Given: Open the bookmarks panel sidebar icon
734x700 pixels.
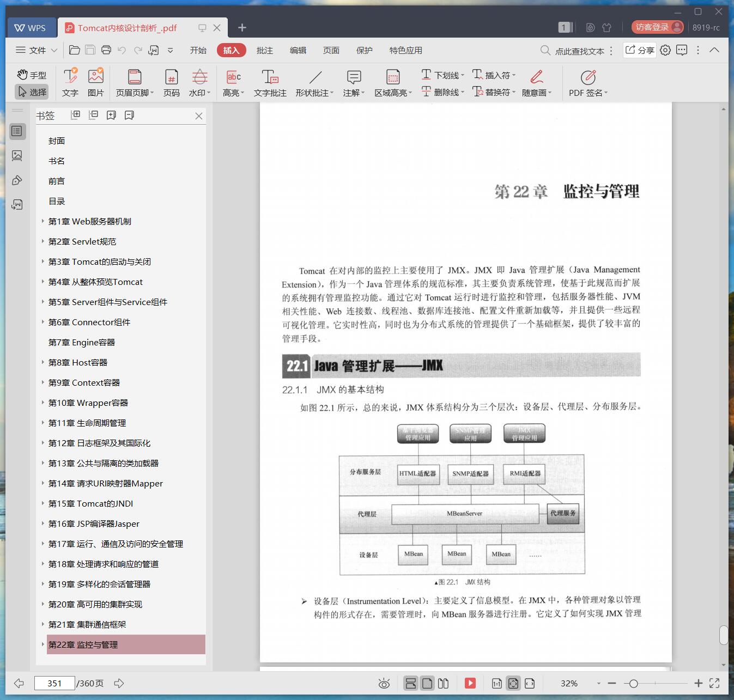Looking at the screenshot, I should click(17, 131).
